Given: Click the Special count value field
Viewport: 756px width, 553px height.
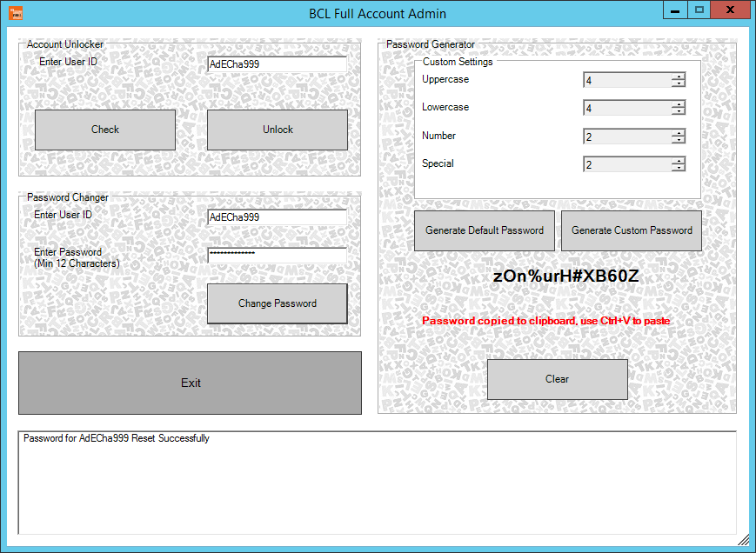Looking at the screenshot, I should pyautogui.click(x=626, y=164).
